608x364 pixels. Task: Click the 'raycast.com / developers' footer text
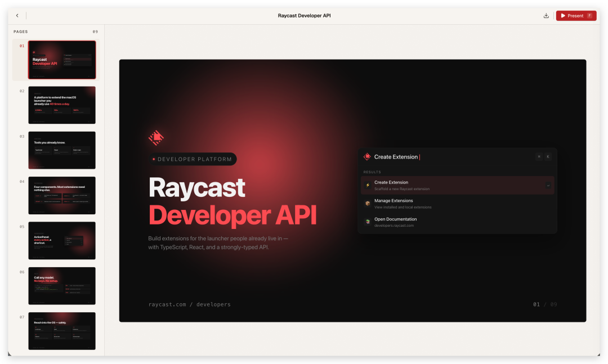(x=189, y=304)
